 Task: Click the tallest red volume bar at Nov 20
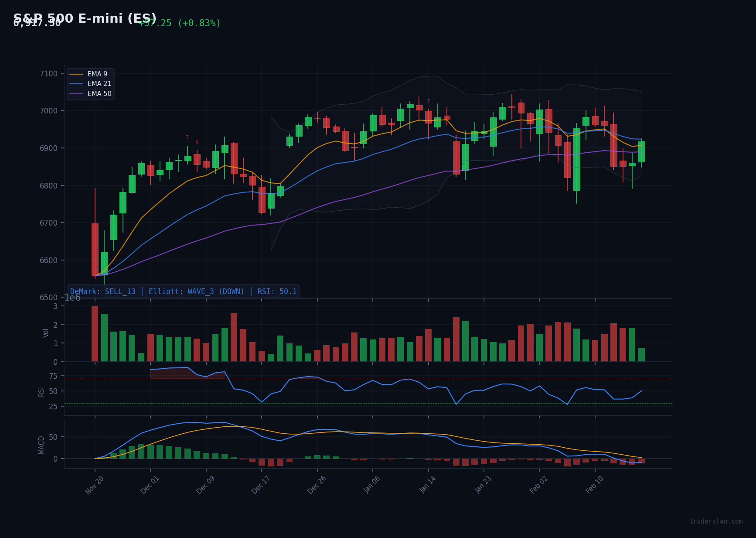pyautogui.click(x=95, y=333)
